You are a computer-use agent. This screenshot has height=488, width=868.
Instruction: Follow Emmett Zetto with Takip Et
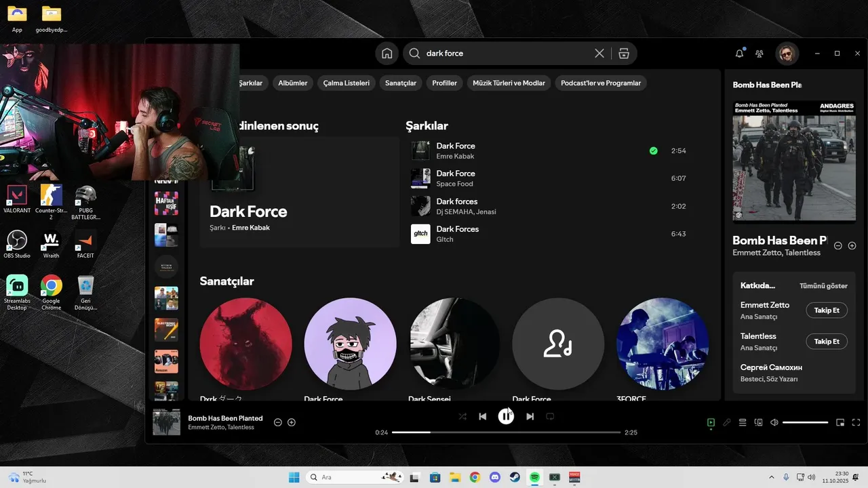pos(827,310)
